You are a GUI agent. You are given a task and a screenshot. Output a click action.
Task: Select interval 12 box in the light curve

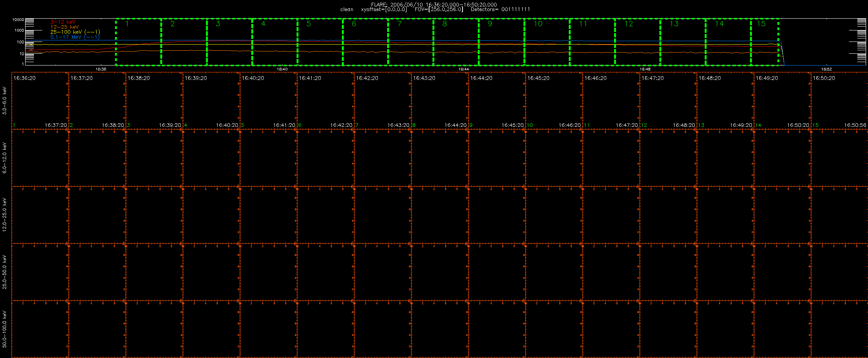pos(637,42)
